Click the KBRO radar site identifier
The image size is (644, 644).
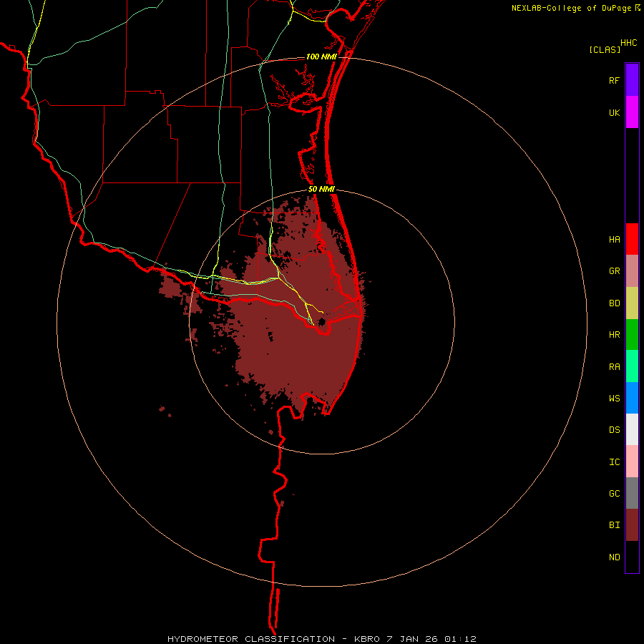pyautogui.click(x=367, y=639)
